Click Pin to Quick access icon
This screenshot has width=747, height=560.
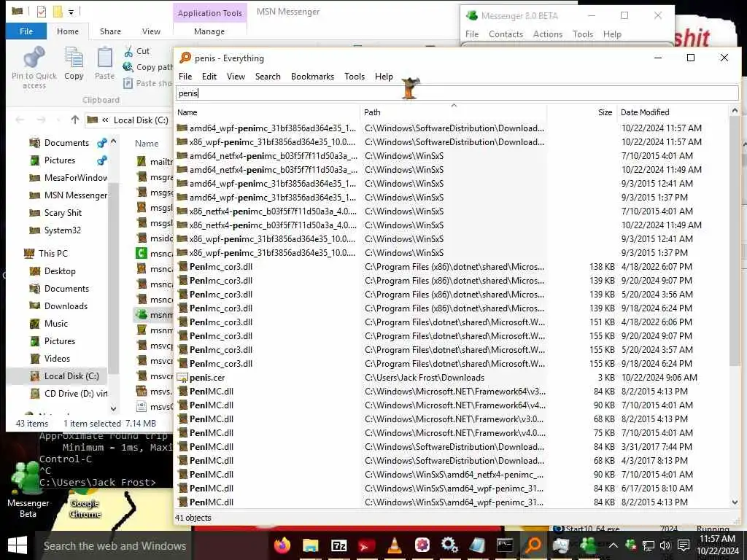pyautogui.click(x=34, y=58)
